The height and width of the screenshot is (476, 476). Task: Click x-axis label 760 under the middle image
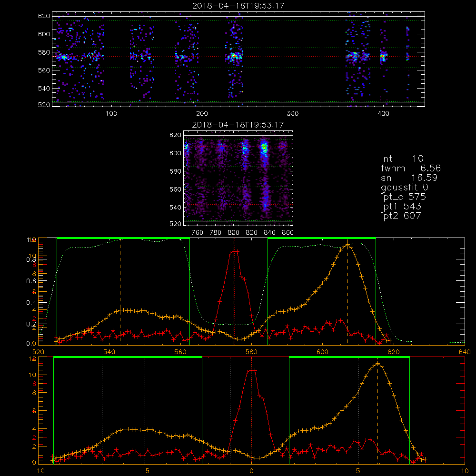coord(198,233)
